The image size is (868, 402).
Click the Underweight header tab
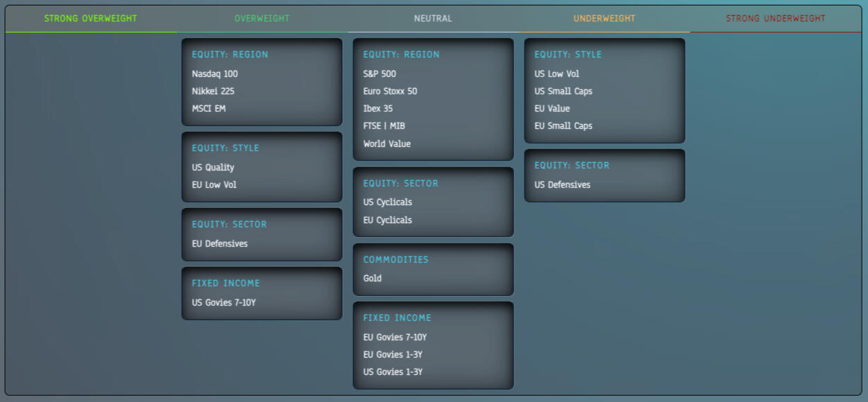click(x=604, y=19)
